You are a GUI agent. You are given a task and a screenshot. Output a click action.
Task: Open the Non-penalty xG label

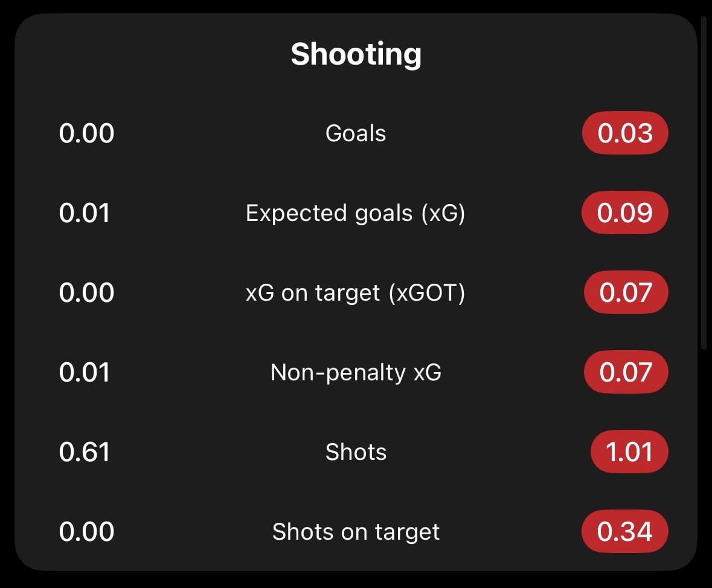(356, 372)
